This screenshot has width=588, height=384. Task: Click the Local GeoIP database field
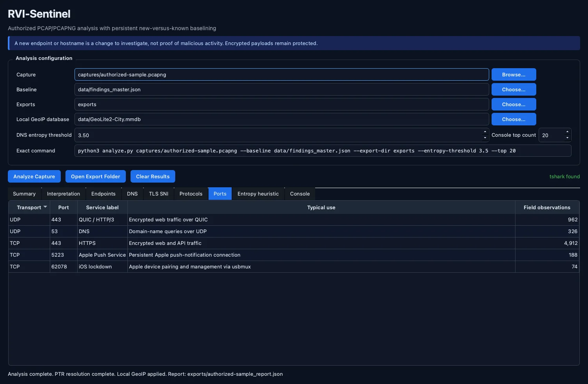[x=281, y=119]
